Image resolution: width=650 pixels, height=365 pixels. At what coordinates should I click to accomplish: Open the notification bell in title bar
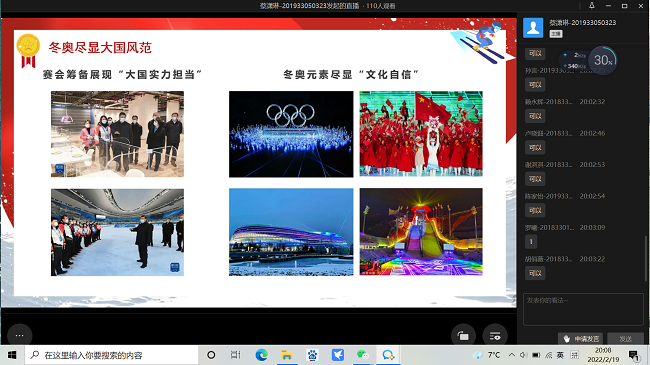pyautogui.click(x=592, y=5)
